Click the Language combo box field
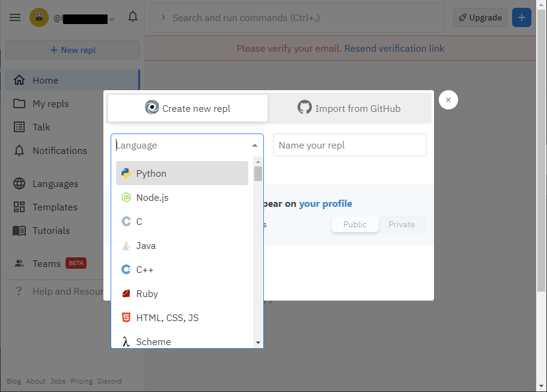The height and width of the screenshot is (392, 547). [x=187, y=145]
